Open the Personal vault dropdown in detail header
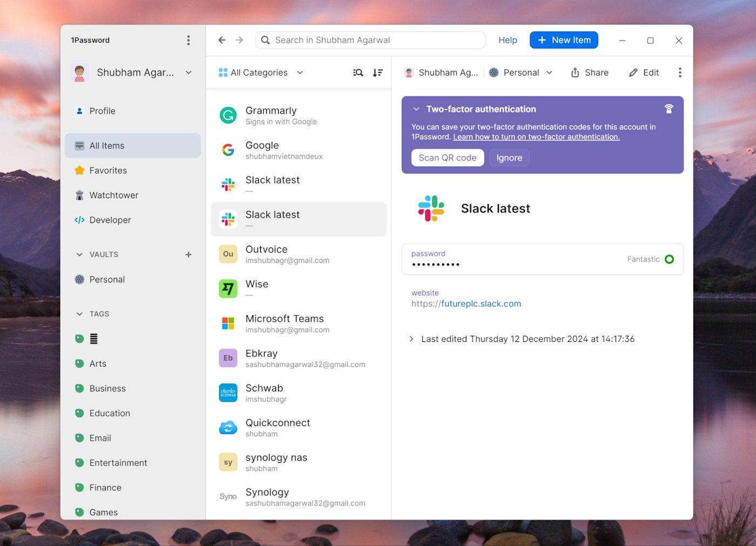756x546 pixels. 521,72
